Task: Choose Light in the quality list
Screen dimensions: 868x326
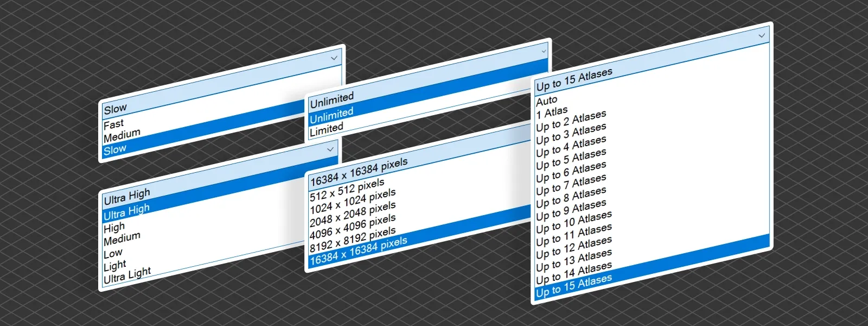Action: [115, 266]
